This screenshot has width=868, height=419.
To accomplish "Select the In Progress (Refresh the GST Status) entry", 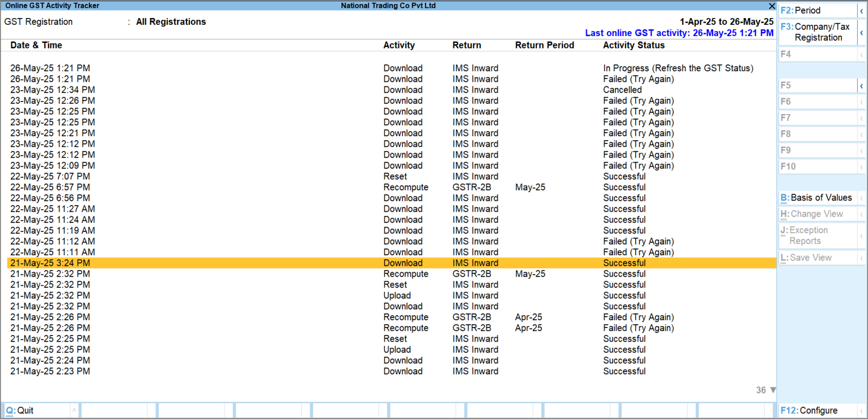I will pos(678,68).
